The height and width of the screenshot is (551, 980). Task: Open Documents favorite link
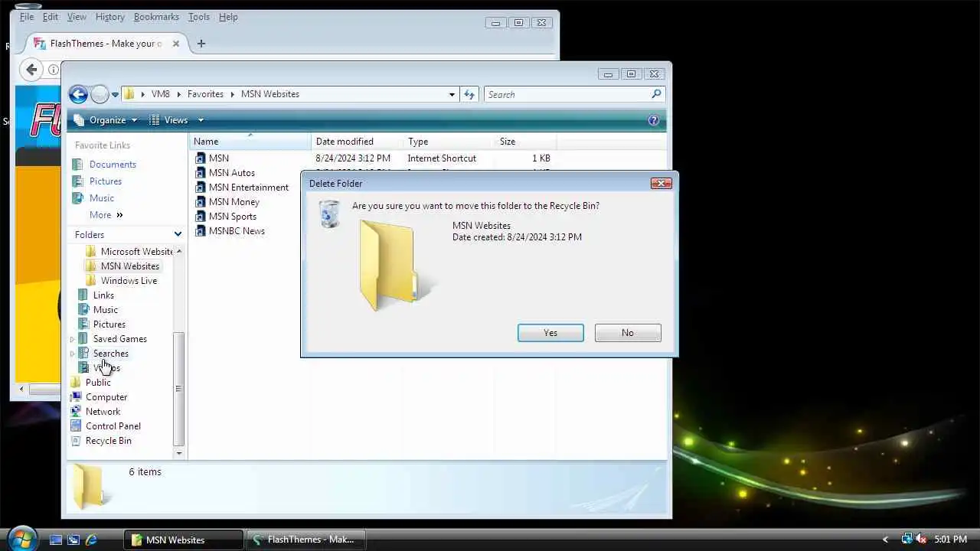(113, 165)
